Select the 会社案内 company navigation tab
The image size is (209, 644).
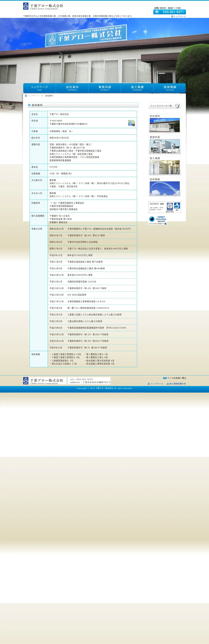72,88
